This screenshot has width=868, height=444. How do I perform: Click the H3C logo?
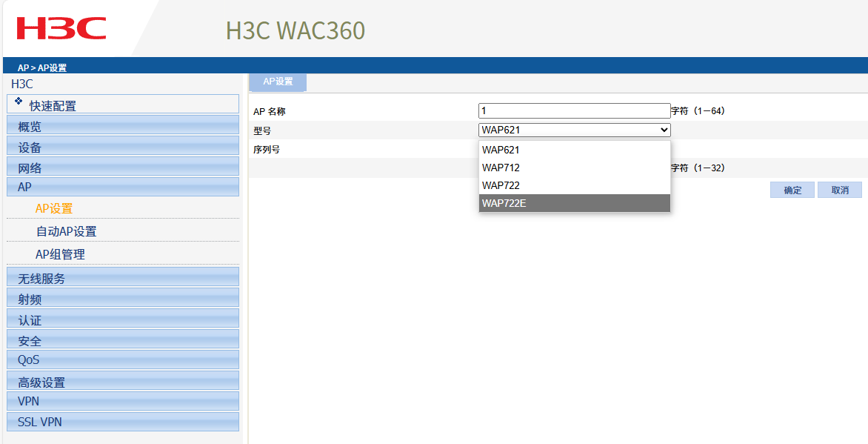[x=61, y=28]
